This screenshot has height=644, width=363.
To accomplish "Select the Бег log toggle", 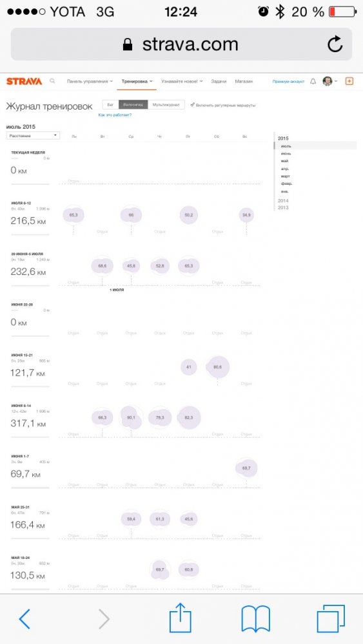I will (110, 105).
